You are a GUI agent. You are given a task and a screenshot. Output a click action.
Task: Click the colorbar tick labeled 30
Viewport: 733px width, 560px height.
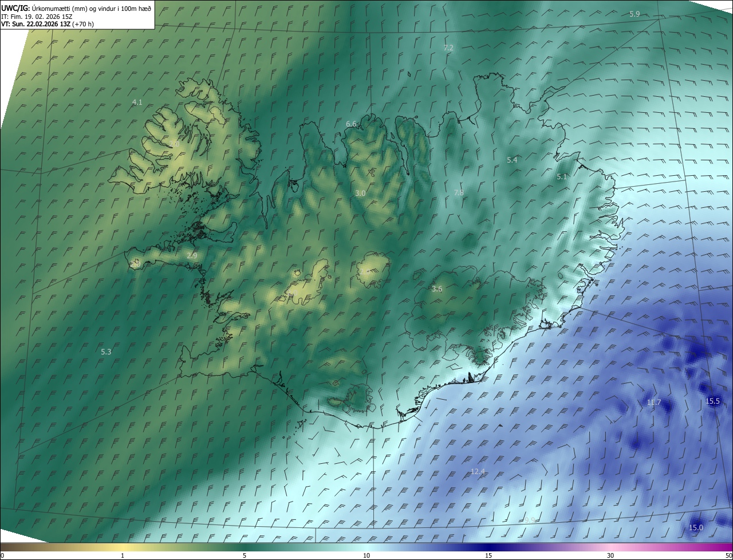point(610,555)
